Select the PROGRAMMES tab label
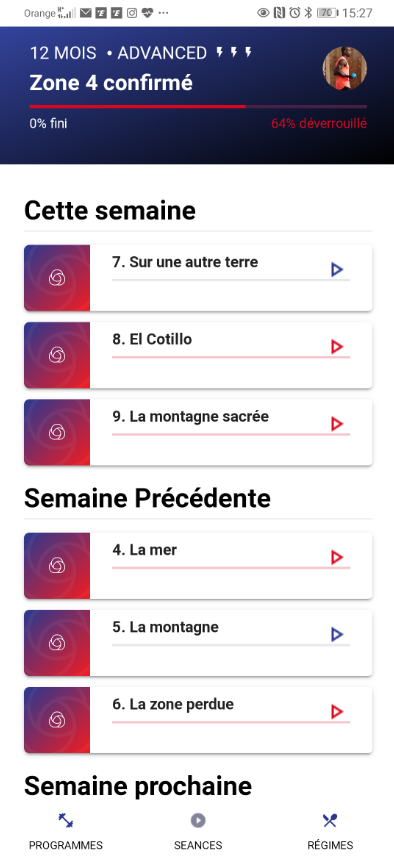Viewport: 394px width, 858px height. (x=66, y=845)
